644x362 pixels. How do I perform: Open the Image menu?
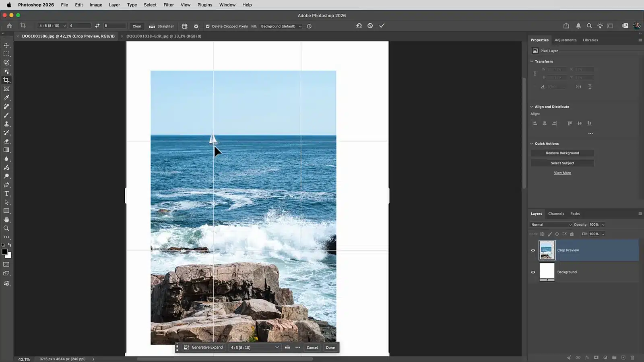96,5
